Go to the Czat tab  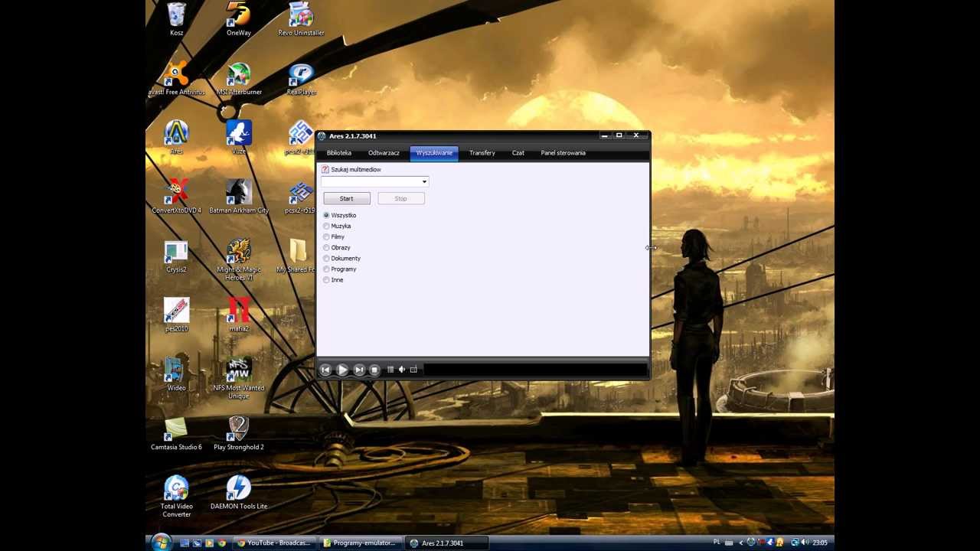tap(518, 153)
